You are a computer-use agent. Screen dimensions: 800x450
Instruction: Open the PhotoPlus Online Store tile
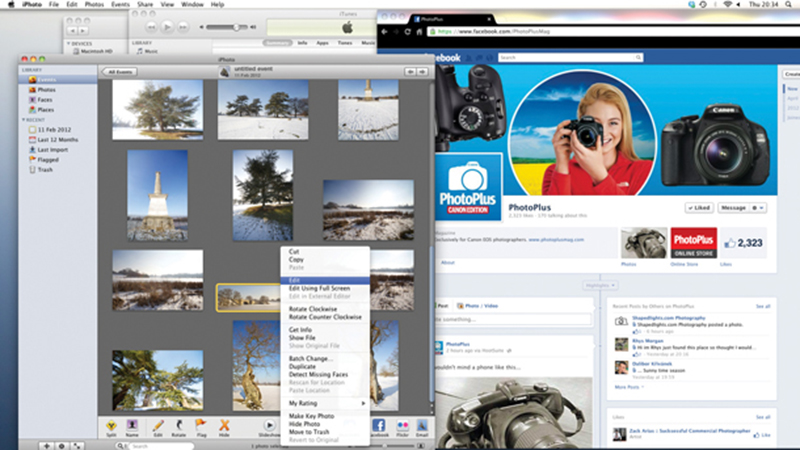click(x=693, y=243)
